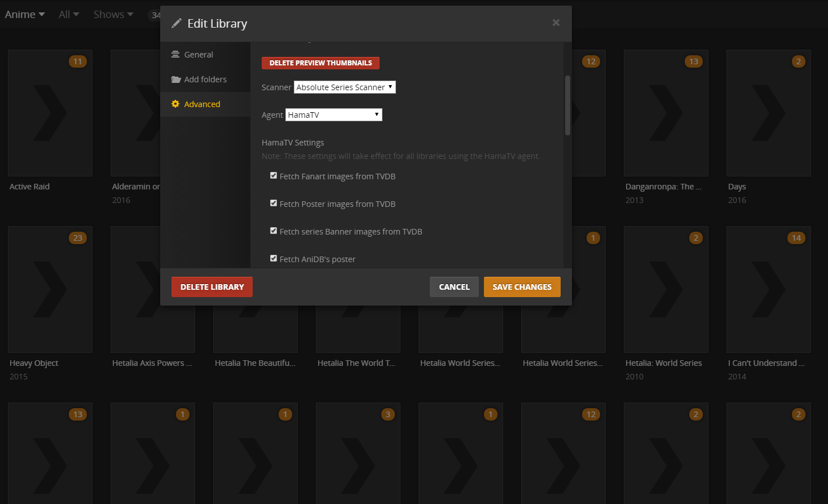Image resolution: width=828 pixels, height=504 pixels.
Task: Select the Advanced tab
Action: point(205,104)
